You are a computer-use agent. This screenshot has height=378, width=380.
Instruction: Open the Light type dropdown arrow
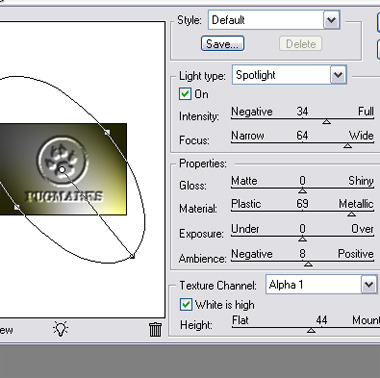[338, 75]
